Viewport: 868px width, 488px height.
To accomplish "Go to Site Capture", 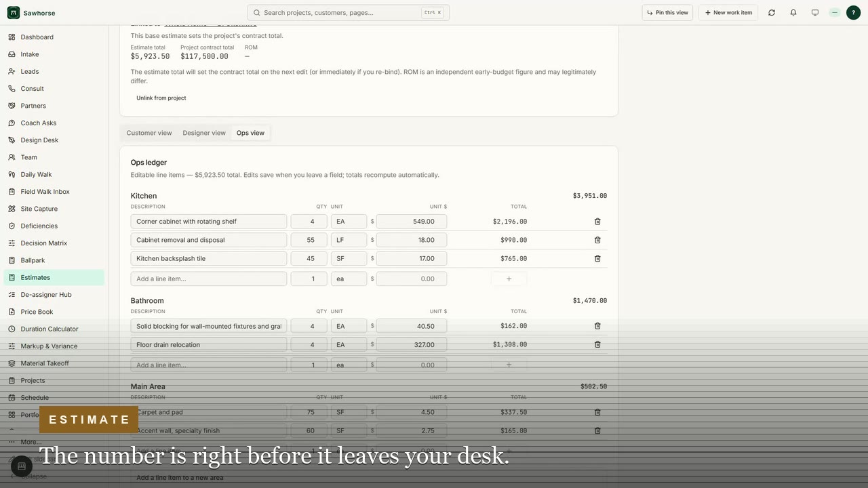I will pos(54,209).
